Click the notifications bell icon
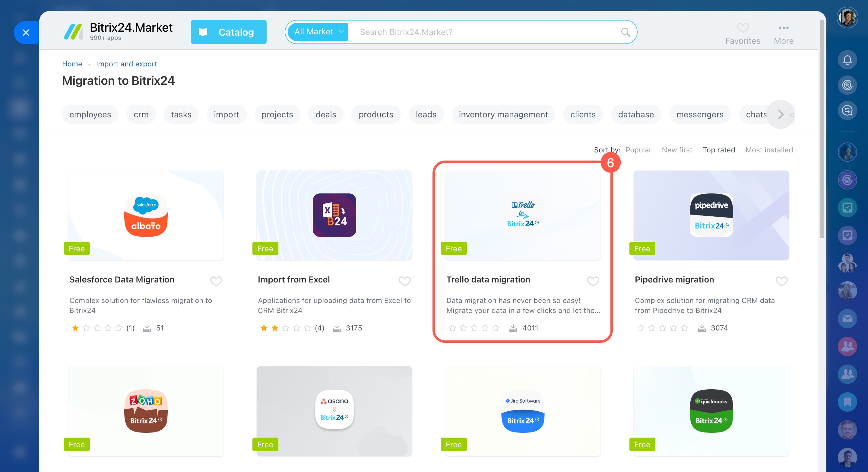868x472 pixels. (x=847, y=60)
